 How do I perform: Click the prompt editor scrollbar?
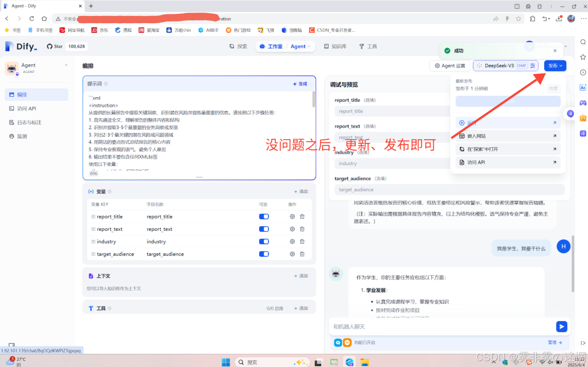314,100
